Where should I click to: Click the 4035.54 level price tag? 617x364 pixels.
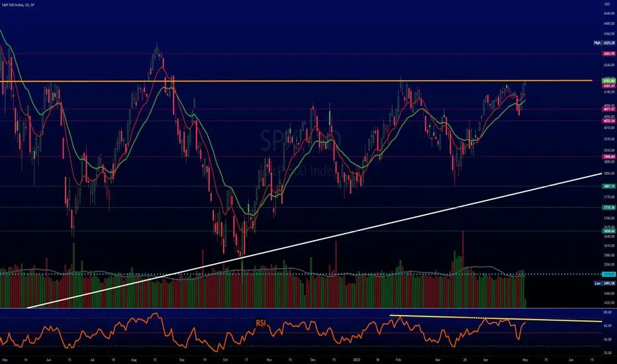[x=609, y=121]
